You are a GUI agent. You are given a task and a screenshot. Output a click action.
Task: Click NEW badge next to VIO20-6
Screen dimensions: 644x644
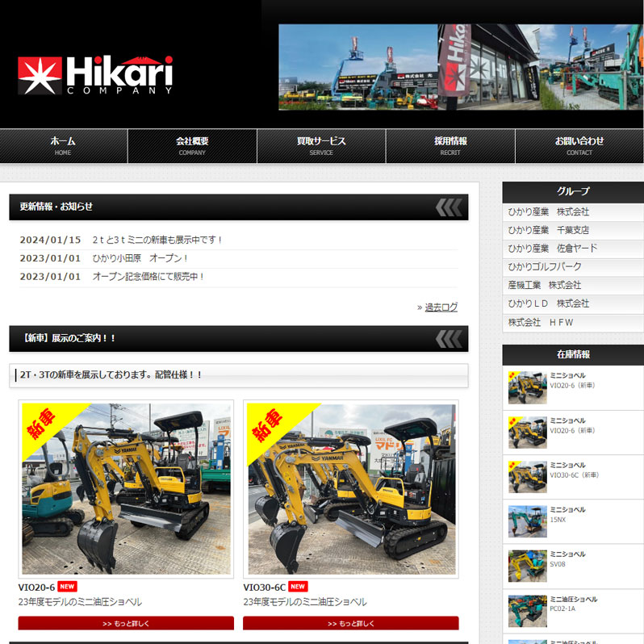pyautogui.click(x=67, y=587)
